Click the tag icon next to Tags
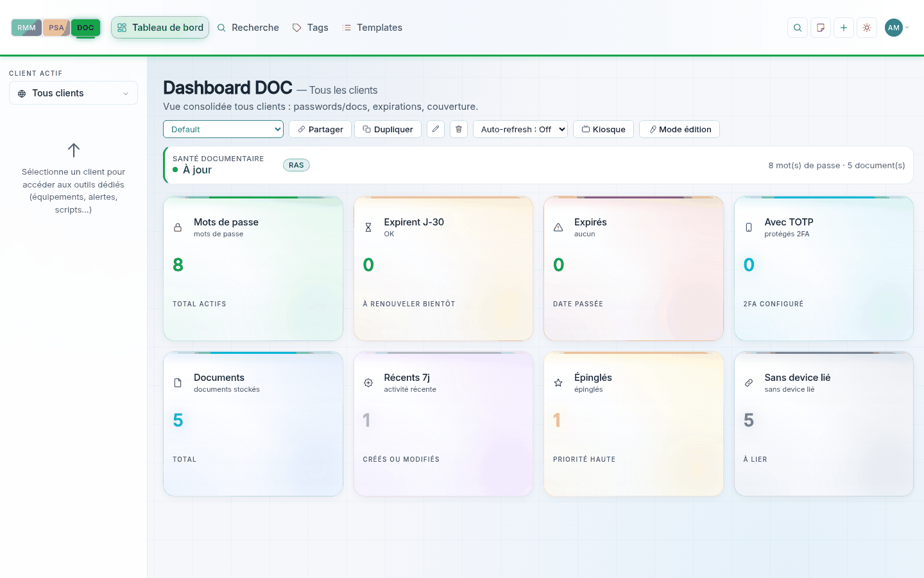 pyautogui.click(x=297, y=28)
